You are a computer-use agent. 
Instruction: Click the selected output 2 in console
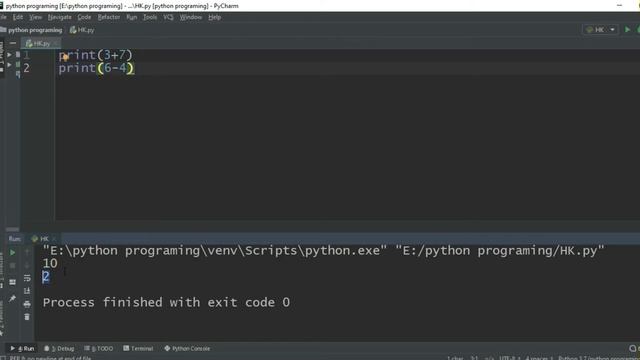(x=46, y=277)
